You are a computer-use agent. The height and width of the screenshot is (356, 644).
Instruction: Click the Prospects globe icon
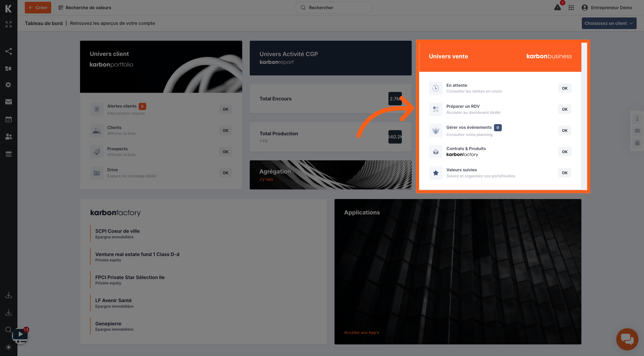pyautogui.click(x=97, y=152)
